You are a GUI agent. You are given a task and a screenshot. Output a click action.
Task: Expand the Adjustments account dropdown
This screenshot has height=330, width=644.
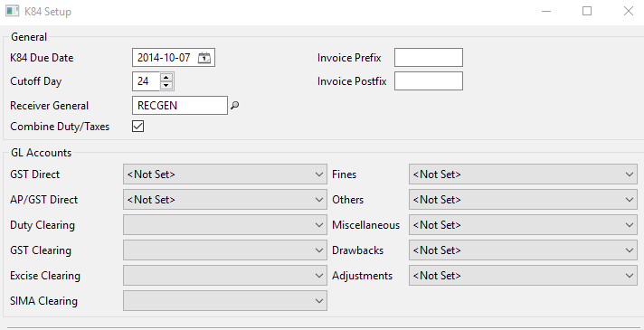click(523, 276)
